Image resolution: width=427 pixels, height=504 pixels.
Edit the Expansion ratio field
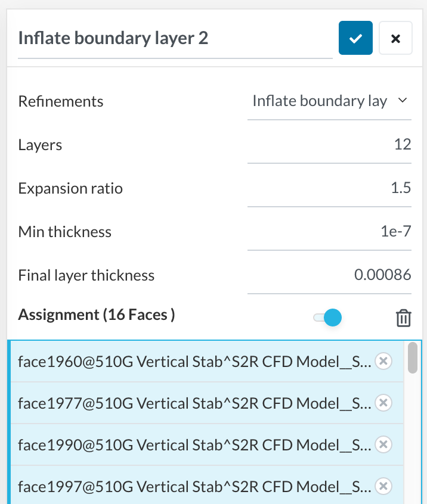pyautogui.click(x=329, y=188)
